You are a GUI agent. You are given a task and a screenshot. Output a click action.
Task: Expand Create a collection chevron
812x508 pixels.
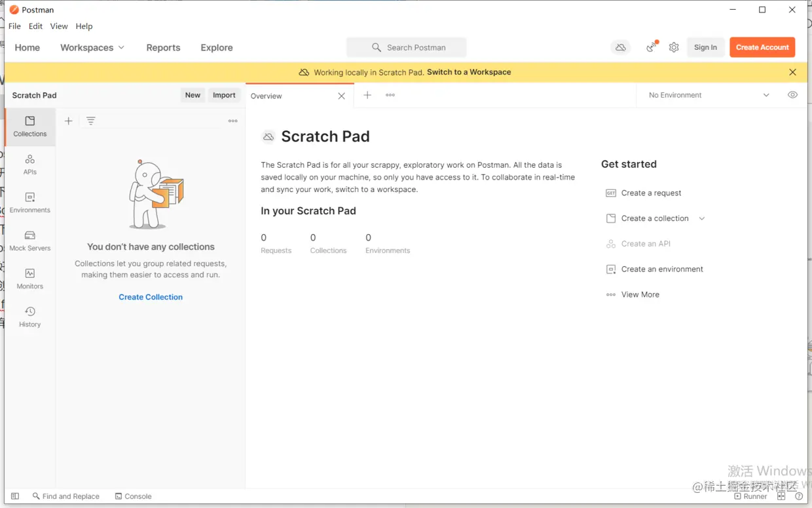pos(702,218)
